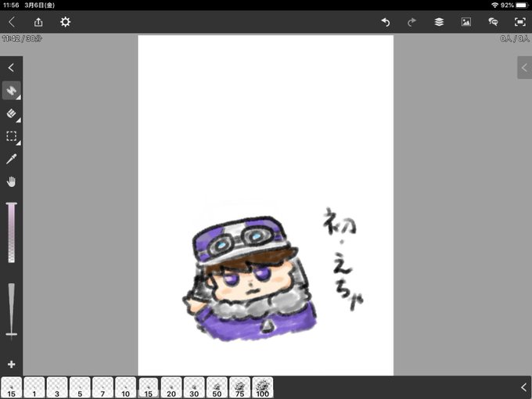Collapse the left tool sidebar arrow
This screenshot has height=399, width=532.
coord(11,67)
